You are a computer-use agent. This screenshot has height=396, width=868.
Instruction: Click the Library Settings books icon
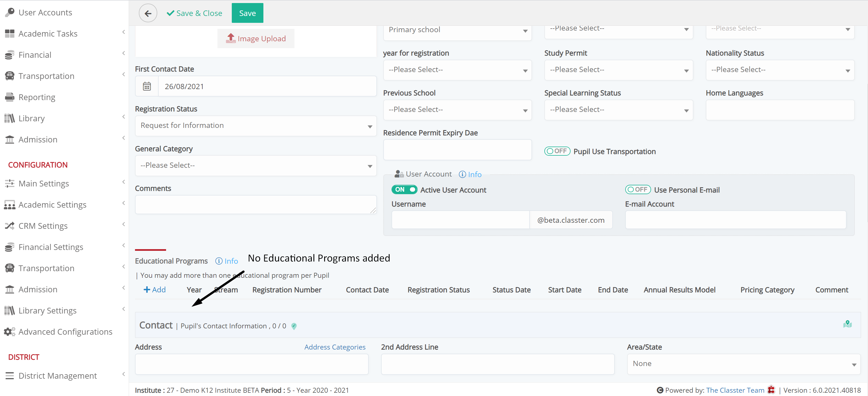click(x=10, y=310)
